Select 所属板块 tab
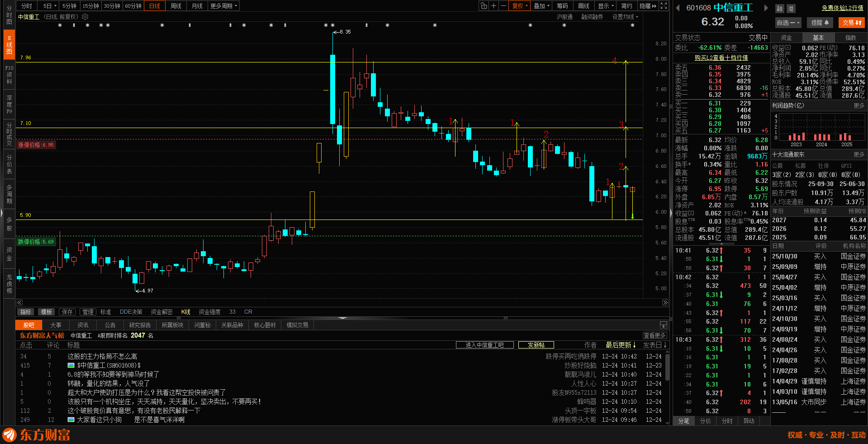Viewport: 868px width, 444px height. (x=172, y=325)
